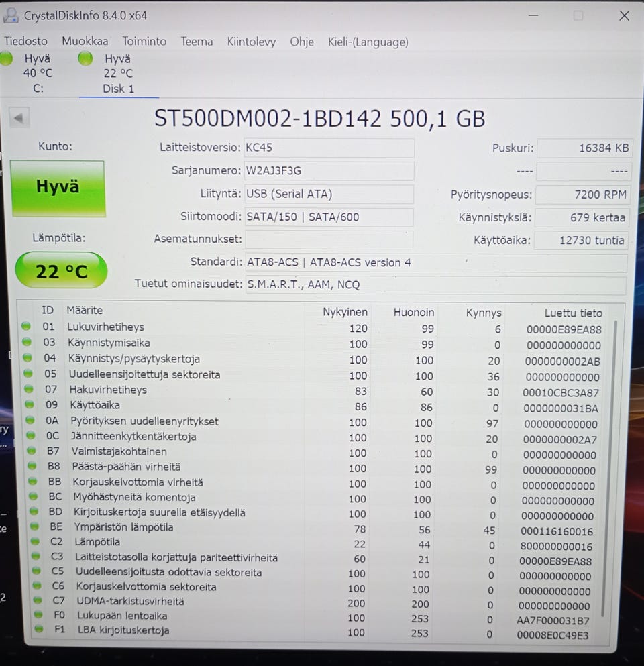Open the Ohje menu
Screen dimensions: 644x666
(302, 42)
